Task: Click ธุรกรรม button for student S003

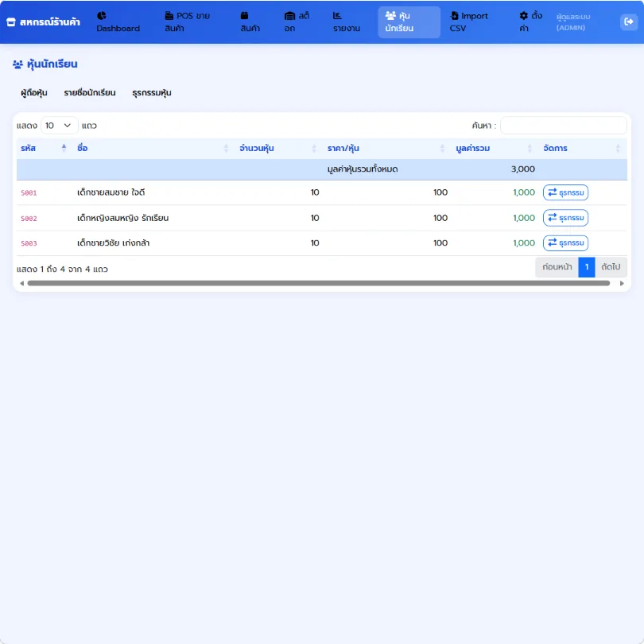Action: coord(565,242)
